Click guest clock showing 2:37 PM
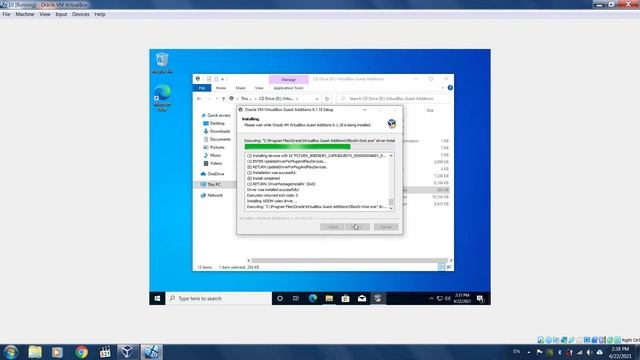This screenshot has width=640, height=360. click(x=462, y=298)
